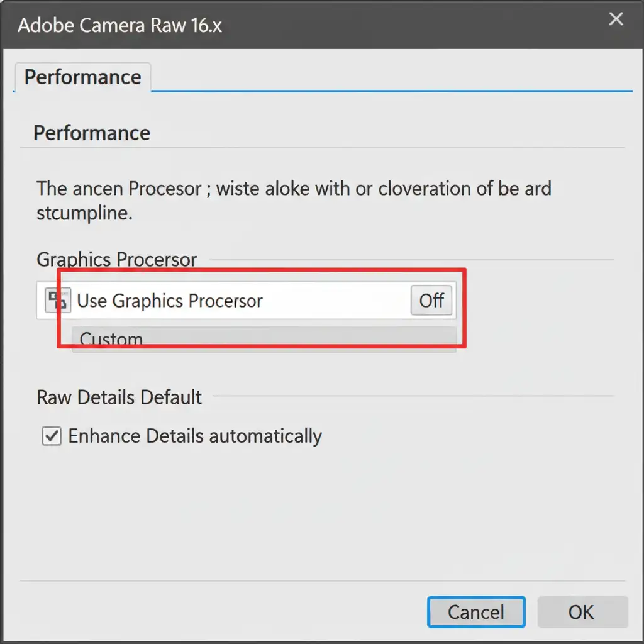Click the graphics processor icon beside Use Graphics Procersor
Screen dimensions: 644x644
click(x=57, y=301)
